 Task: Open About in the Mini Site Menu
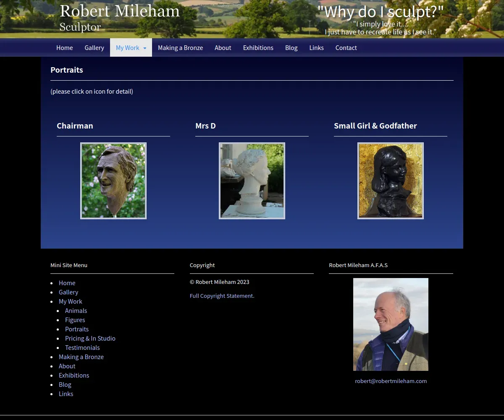67,366
